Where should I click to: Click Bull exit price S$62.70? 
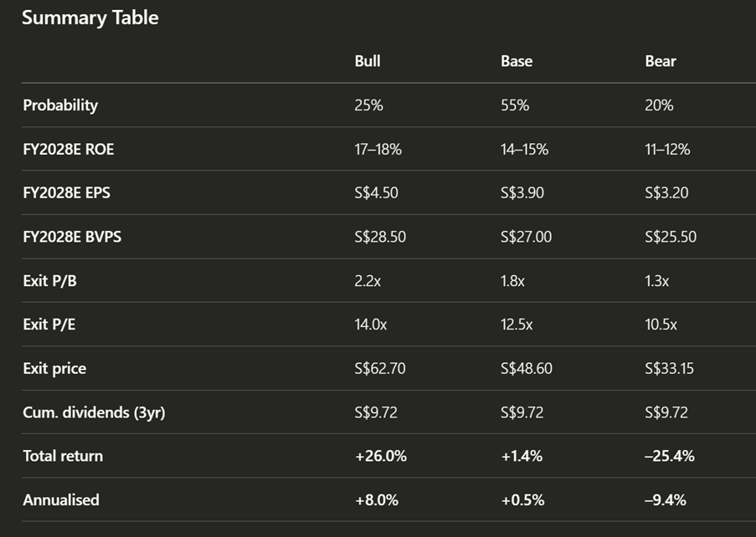click(x=380, y=368)
